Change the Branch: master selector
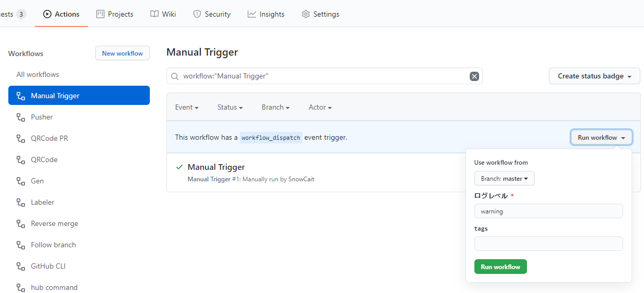This screenshot has height=293, width=644. tap(504, 178)
